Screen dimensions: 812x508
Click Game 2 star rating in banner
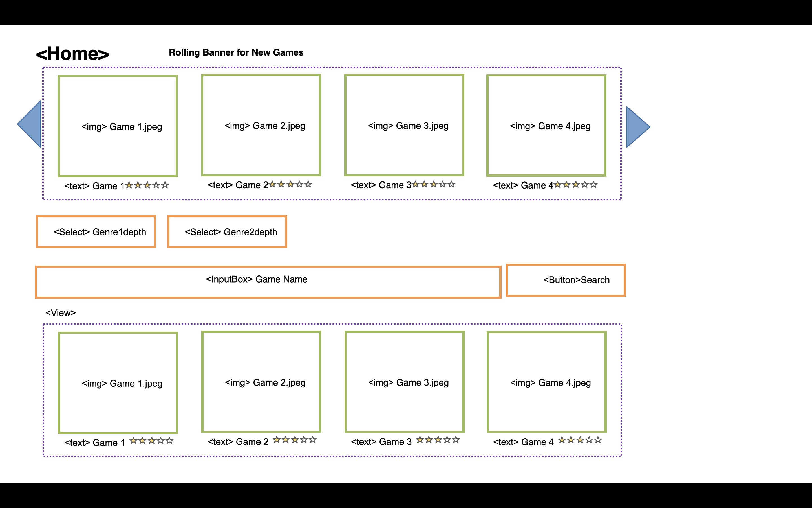click(x=290, y=184)
